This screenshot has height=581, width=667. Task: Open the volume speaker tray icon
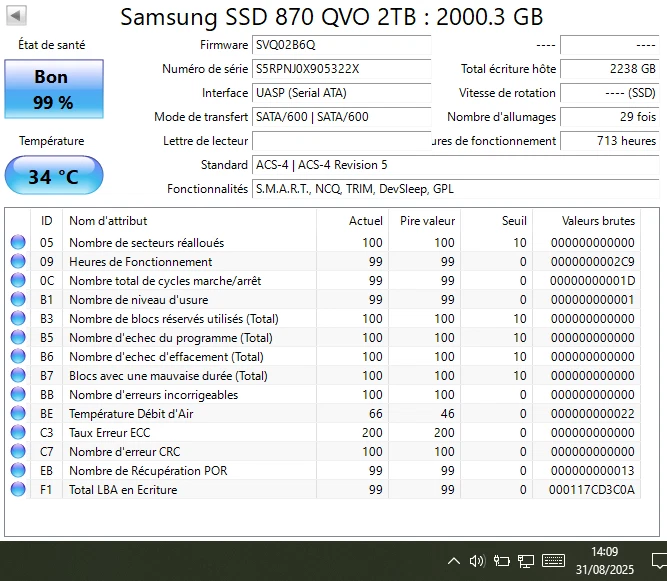coord(477,561)
